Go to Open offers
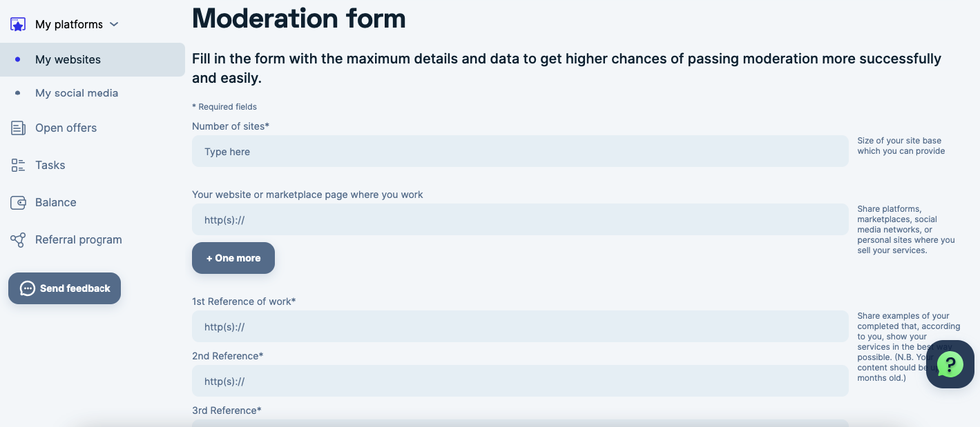The width and height of the screenshot is (980, 427). pyautogui.click(x=66, y=128)
